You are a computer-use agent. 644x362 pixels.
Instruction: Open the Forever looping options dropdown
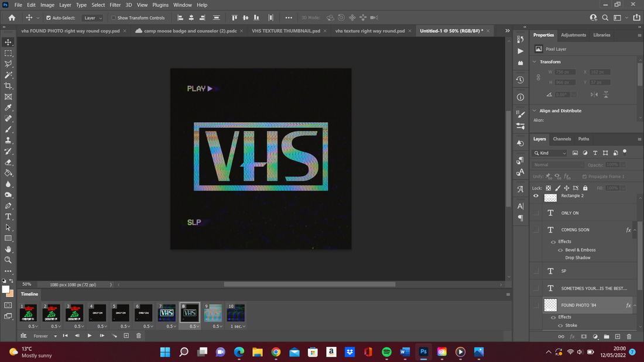click(44, 336)
